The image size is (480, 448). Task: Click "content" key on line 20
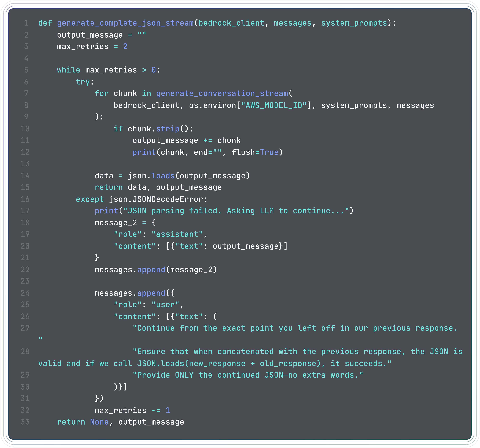coord(135,246)
